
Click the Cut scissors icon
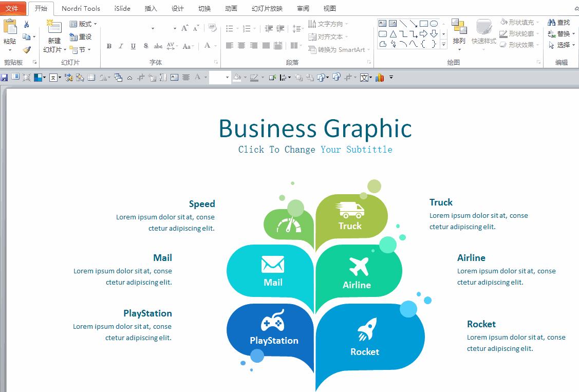[27, 24]
